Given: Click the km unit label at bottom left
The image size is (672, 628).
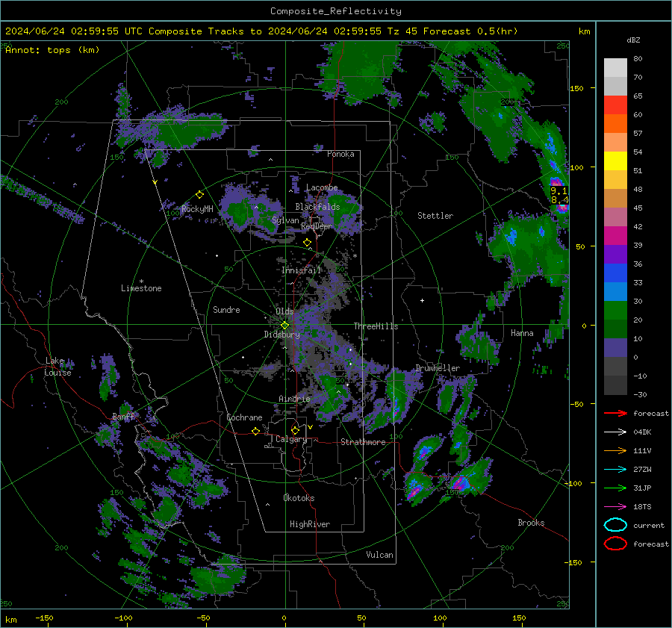Looking at the screenshot, I should pos(10,620).
